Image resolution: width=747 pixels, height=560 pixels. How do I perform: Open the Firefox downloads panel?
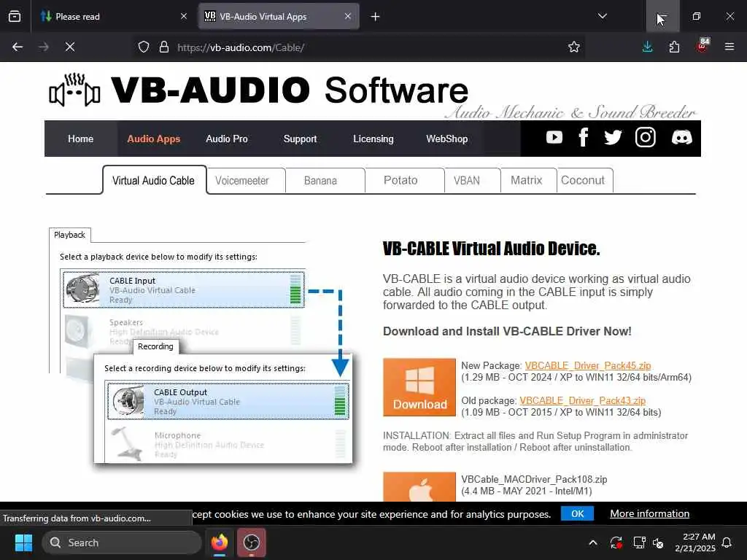coord(648,47)
